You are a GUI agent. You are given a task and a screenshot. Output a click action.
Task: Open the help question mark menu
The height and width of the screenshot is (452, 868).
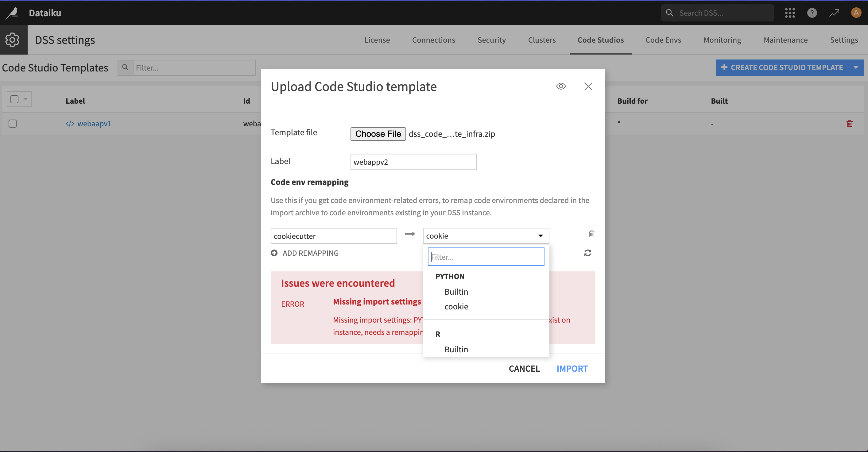tap(812, 13)
